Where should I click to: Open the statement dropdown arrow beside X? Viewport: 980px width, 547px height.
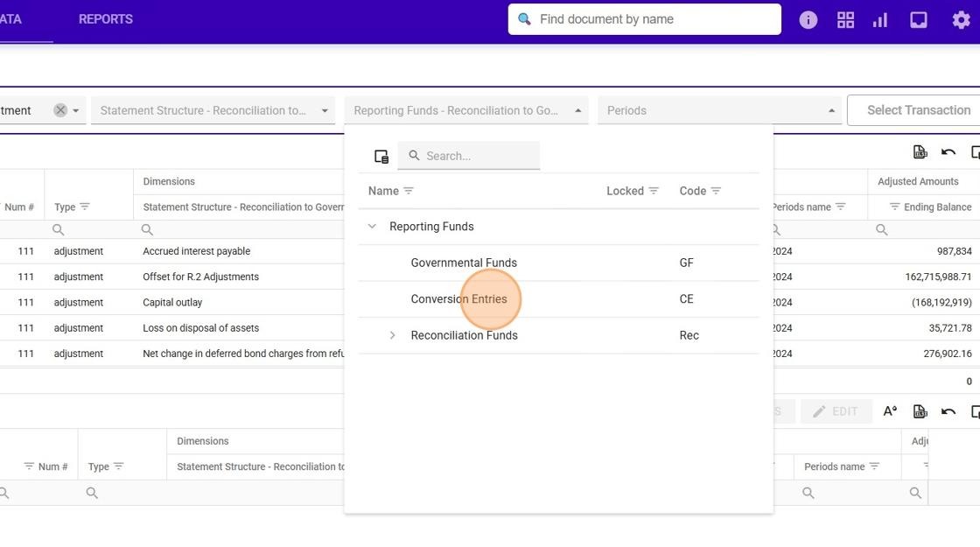[x=75, y=110]
